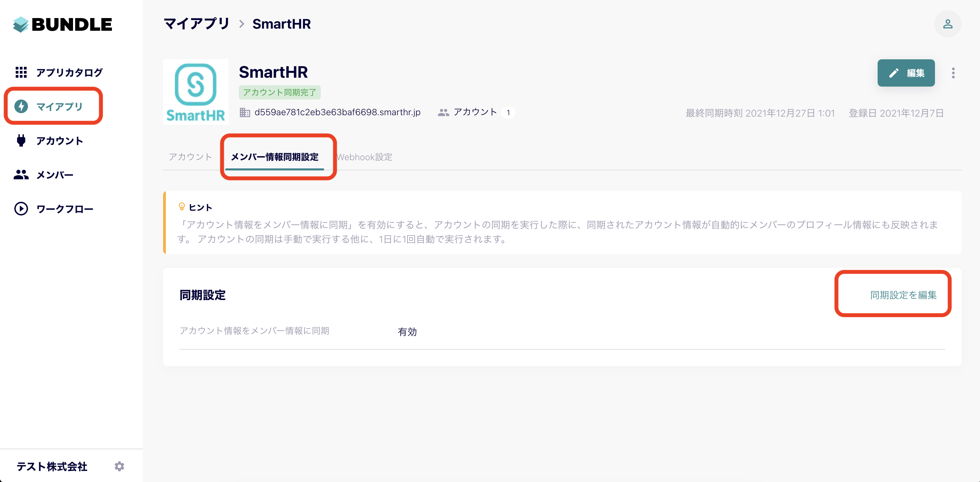
Task: Click the 同期設定 section heading
Action: (202, 295)
